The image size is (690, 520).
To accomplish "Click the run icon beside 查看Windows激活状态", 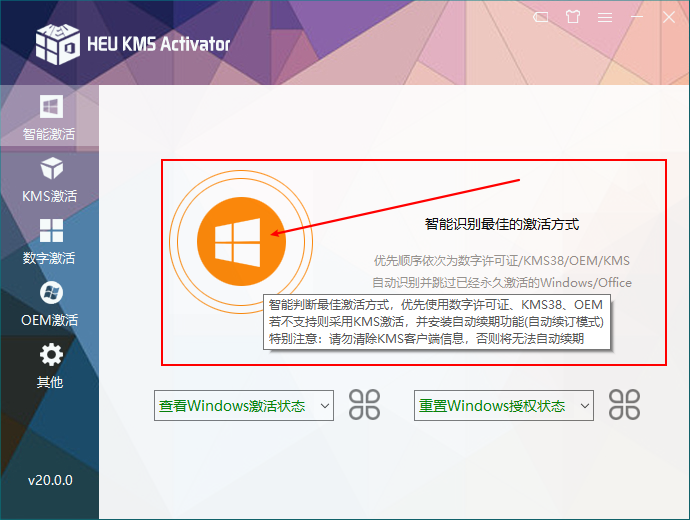I will click(x=364, y=405).
